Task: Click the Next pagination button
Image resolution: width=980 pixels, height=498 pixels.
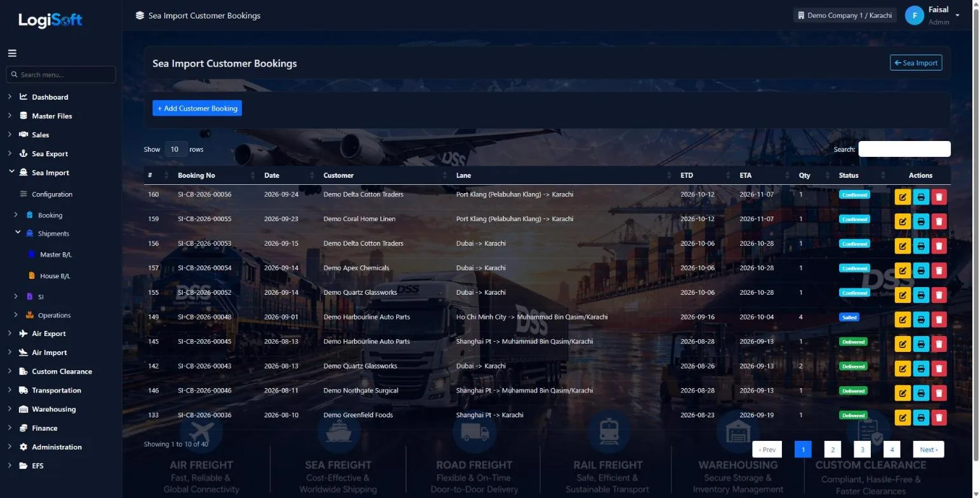Action: pos(929,450)
